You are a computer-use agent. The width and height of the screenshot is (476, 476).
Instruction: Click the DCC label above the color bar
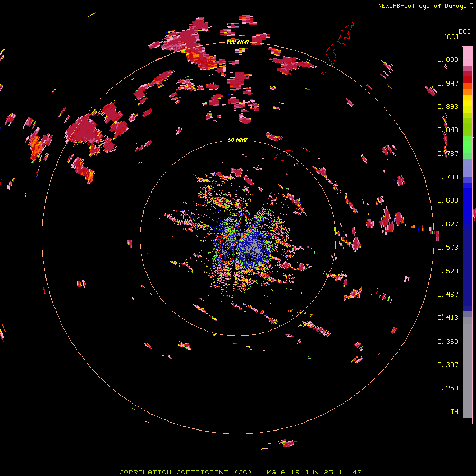coord(464,32)
